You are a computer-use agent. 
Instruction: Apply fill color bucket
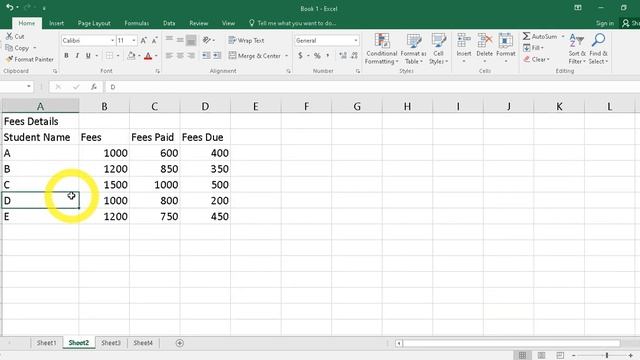131,56
